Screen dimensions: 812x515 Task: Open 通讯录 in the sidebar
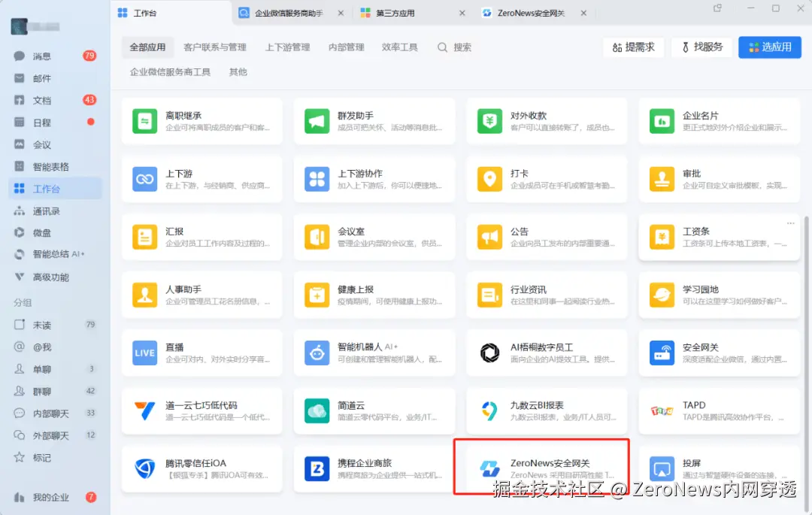(x=55, y=211)
